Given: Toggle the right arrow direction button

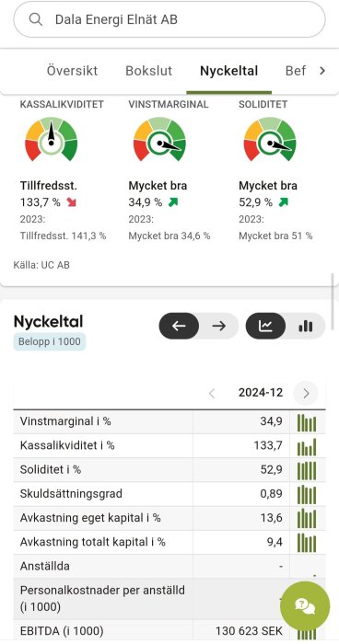Looking at the screenshot, I should click(x=219, y=326).
